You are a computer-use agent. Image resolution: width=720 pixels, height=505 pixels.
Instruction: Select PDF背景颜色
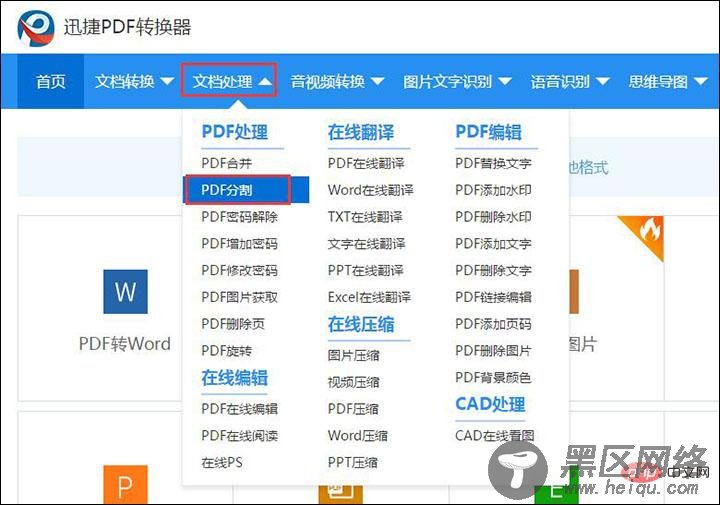point(493,377)
